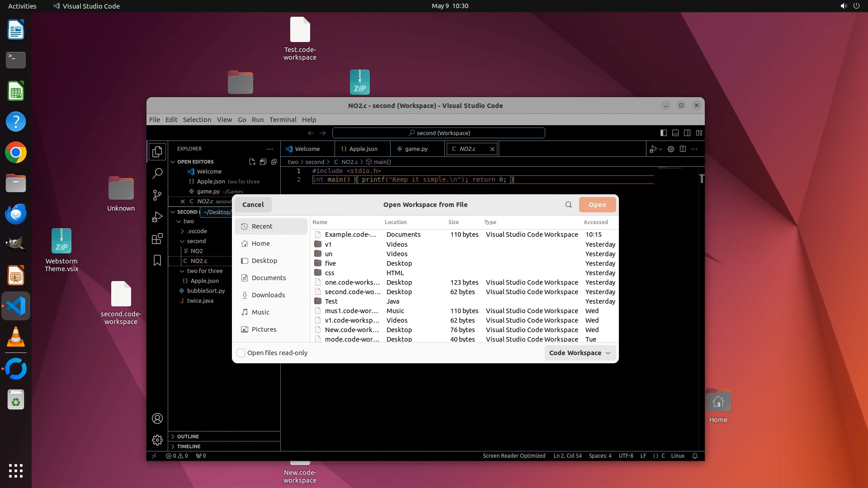Click the split editor right icon
Viewport: 868px width, 488px height.
pyautogui.click(x=683, y=149)
